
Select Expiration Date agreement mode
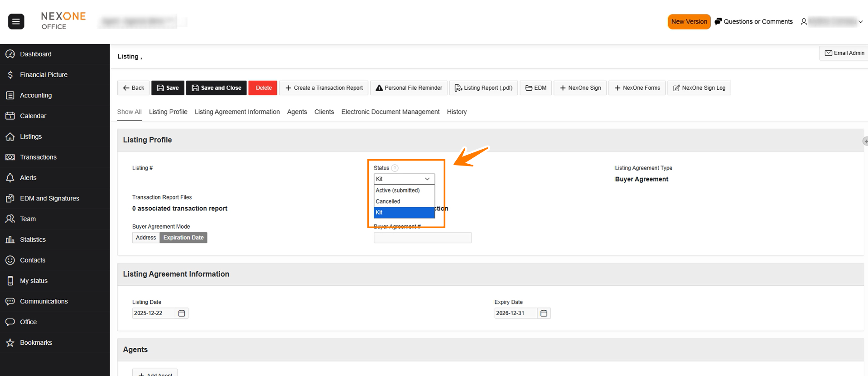tap(183, 238)
